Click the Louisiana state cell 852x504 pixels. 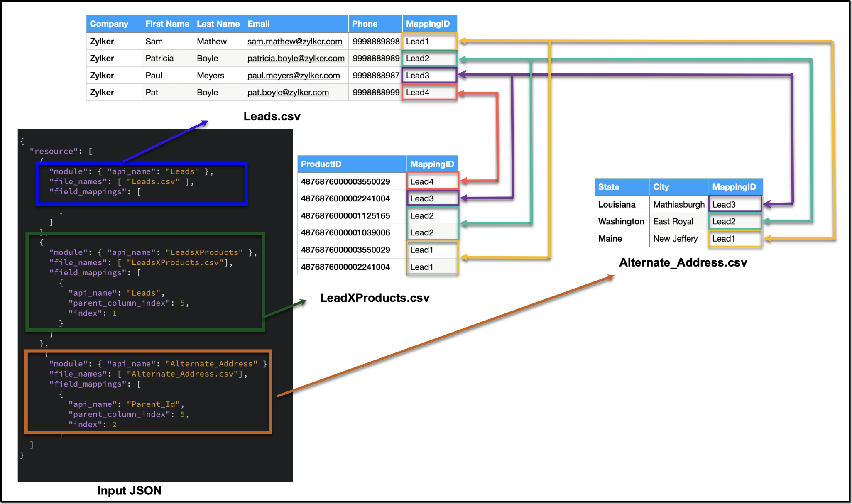tap(617, 205)
